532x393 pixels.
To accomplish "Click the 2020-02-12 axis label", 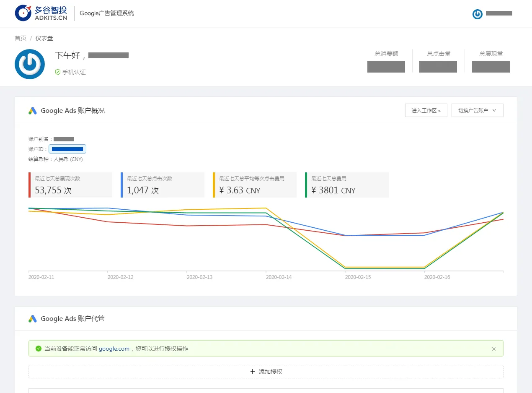I will [x=121, y=277].
